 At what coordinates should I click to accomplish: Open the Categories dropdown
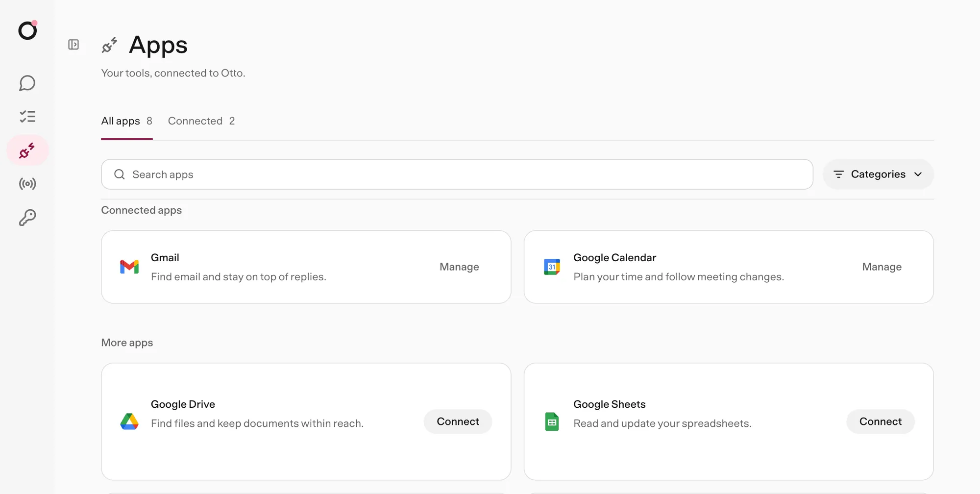point(878,174)
